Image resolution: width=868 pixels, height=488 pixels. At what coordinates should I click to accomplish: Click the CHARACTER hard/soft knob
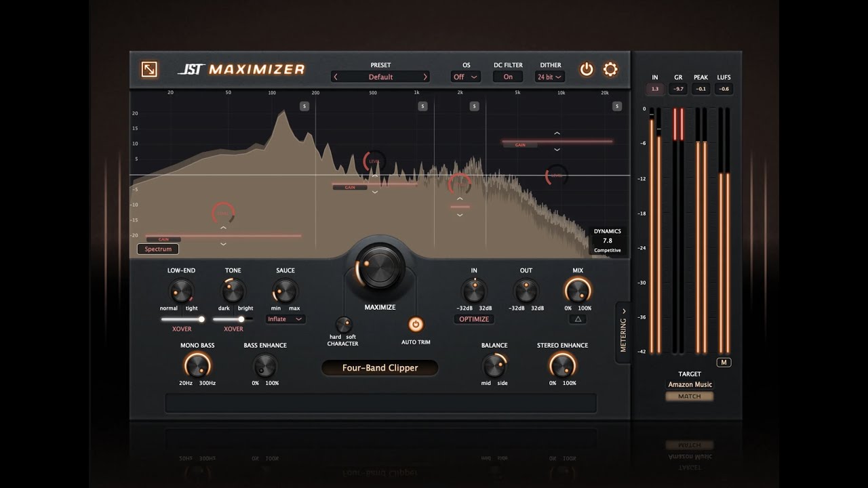pos(344,324)
